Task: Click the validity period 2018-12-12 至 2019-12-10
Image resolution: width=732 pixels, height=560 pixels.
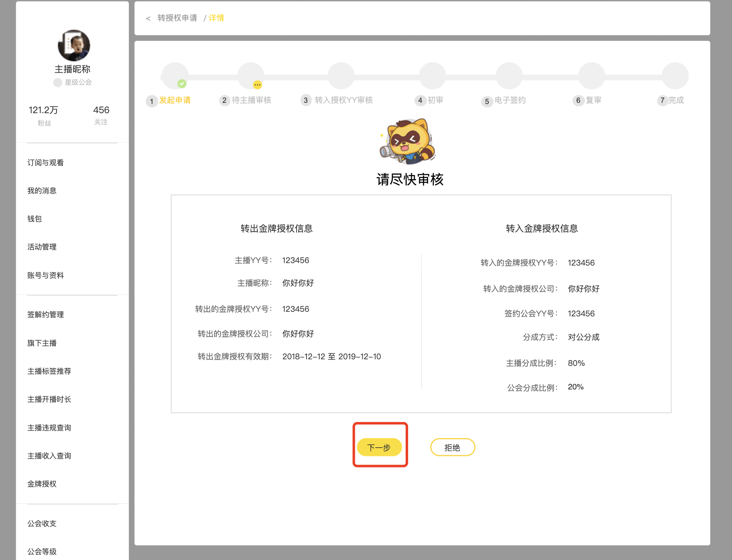Action: 331,357
